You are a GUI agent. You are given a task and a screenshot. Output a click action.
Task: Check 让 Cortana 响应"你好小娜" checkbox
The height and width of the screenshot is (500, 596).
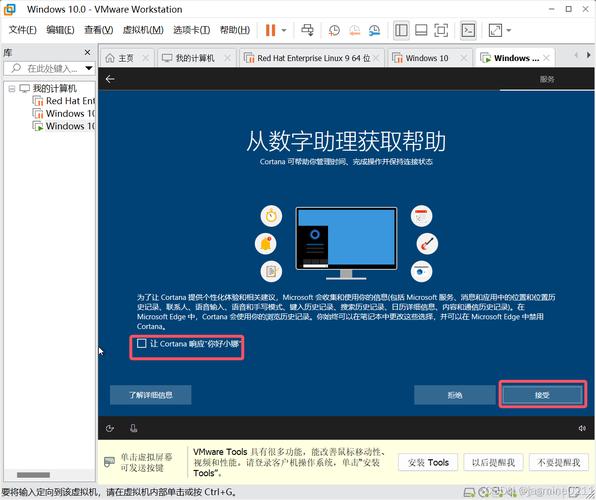pyautogui.click(x=141, y=344)
